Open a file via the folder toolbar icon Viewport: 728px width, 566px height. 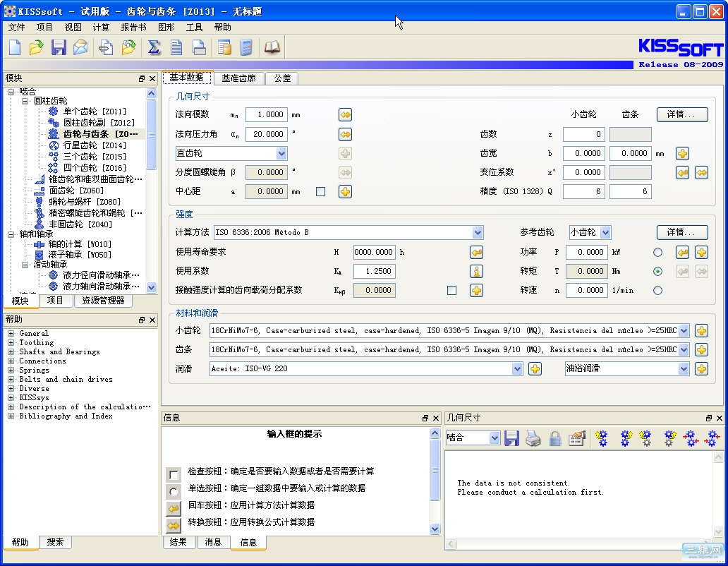pyautogui.click(x=36, y=47)
